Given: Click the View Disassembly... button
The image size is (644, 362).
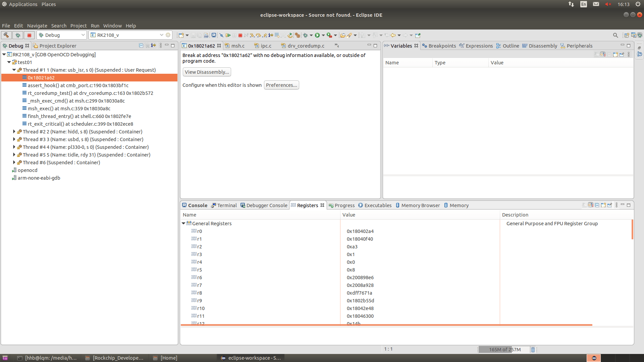Looking at the screenshot, I should coord(207,72).
